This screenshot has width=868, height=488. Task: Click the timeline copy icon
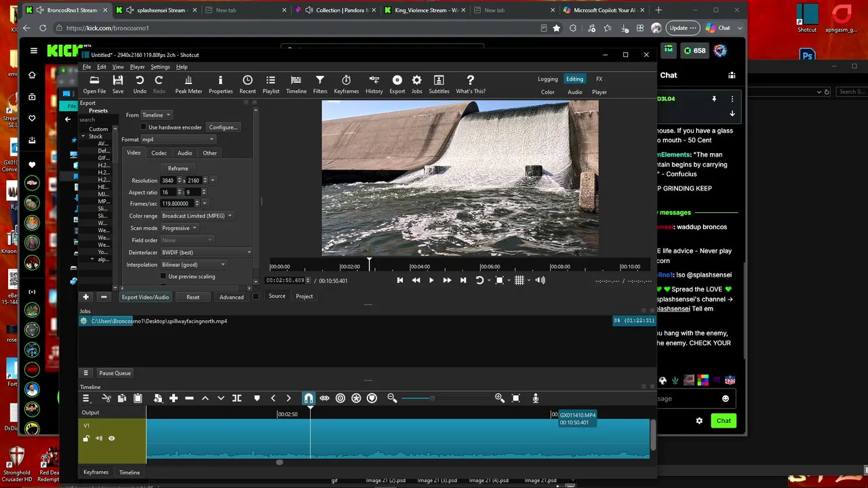point(122,399)
